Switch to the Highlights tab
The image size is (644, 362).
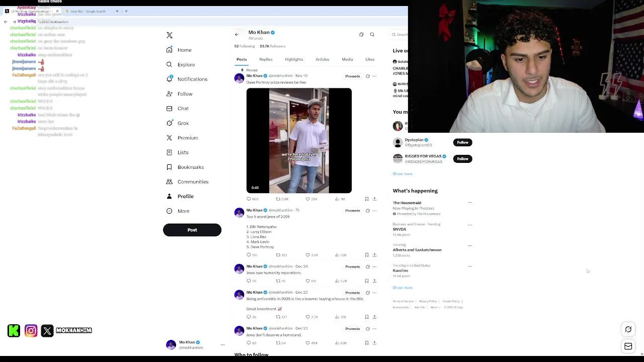tap(294, 59)
